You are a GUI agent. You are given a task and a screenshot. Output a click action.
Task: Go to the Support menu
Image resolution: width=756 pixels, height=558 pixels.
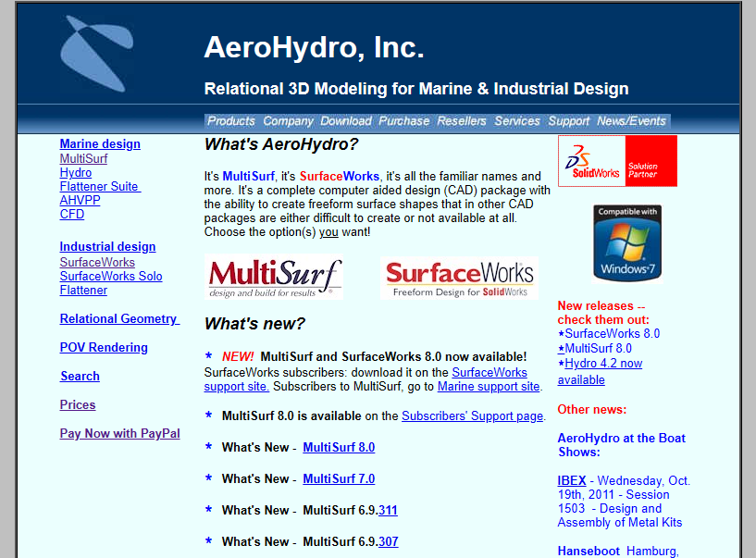[x=568, y=120]
